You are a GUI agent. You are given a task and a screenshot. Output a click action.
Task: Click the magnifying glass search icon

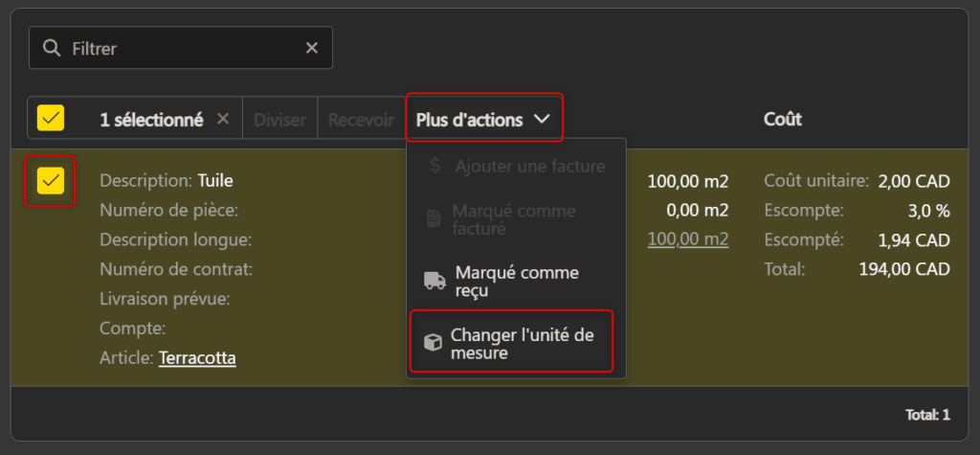[x=52, y=48]
